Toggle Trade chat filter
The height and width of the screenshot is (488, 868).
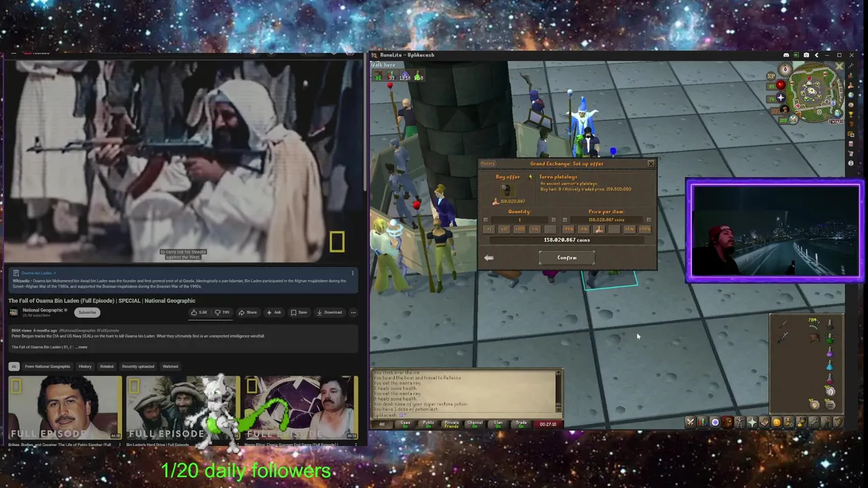521,424
